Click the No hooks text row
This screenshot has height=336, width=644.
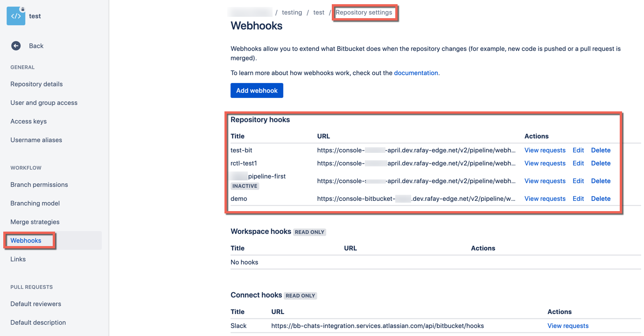point(244,262)
